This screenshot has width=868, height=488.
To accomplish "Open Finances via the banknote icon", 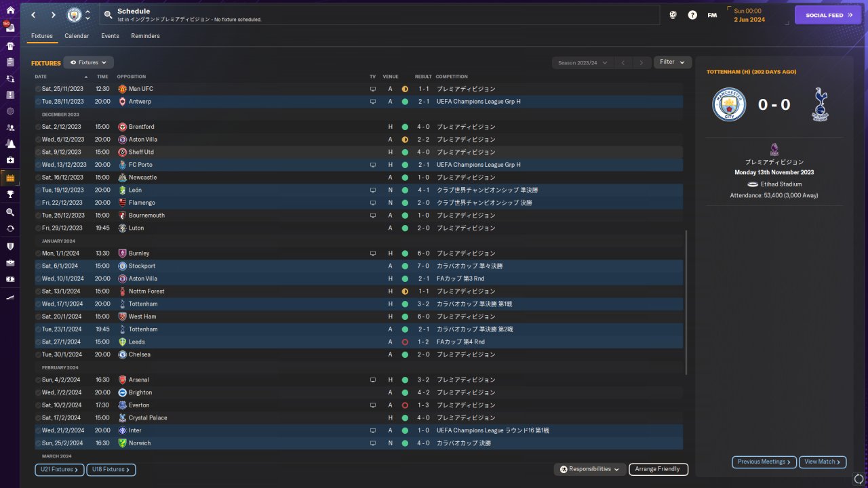I will 10,279.
